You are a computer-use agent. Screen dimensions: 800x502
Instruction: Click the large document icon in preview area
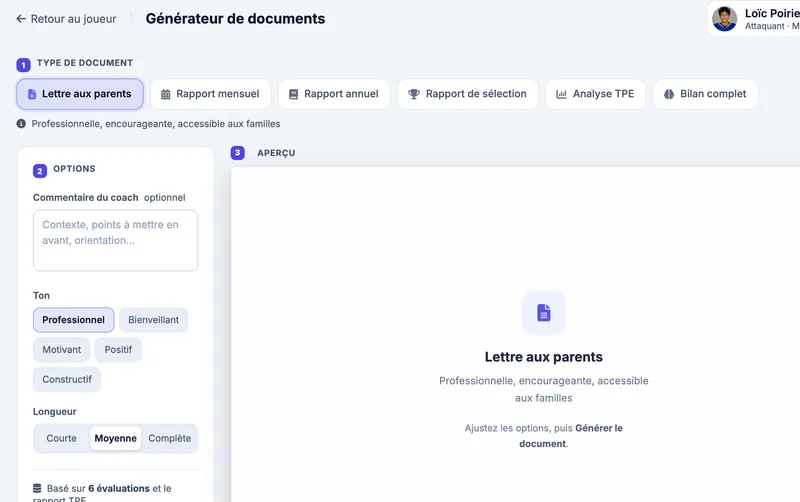coord(544,313)
